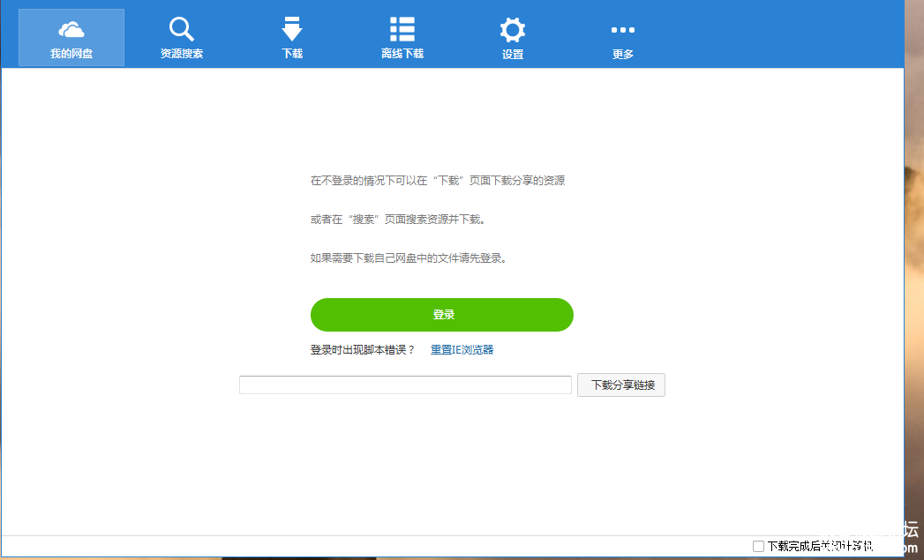Click the 下载分享链接 button
924x560 pixels.
pos(621,385)
